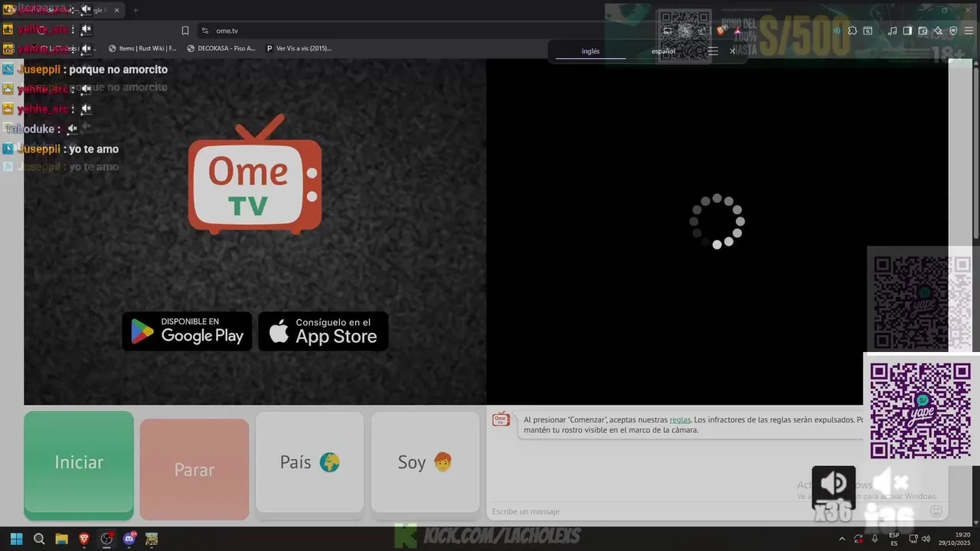Open the Windows Start menu
The height and width of the screenshot is (551, 980).
coord(16,539)
